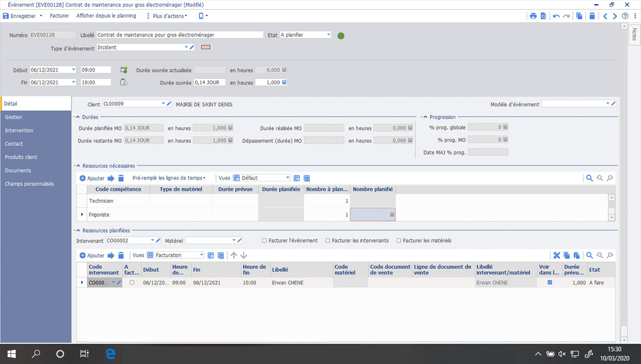Open the Client dropdown
The image size is (641, 364).
[163, 104]
